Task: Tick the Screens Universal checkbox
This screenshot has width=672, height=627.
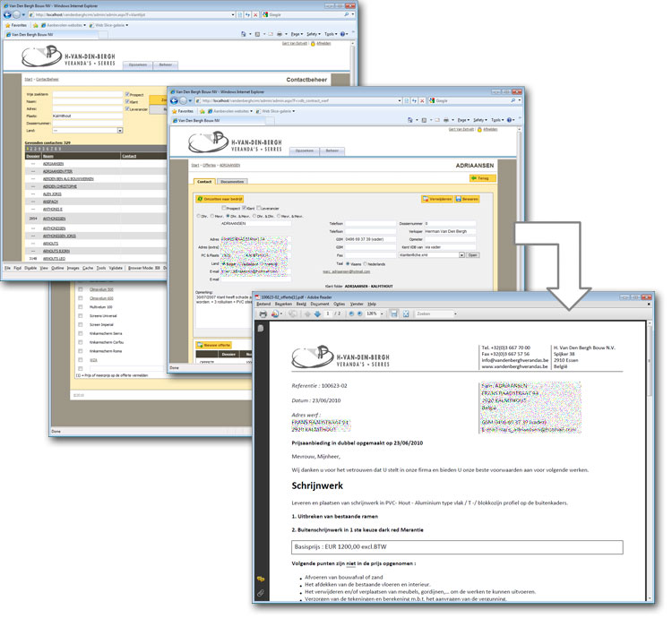Action: [80, 316]
